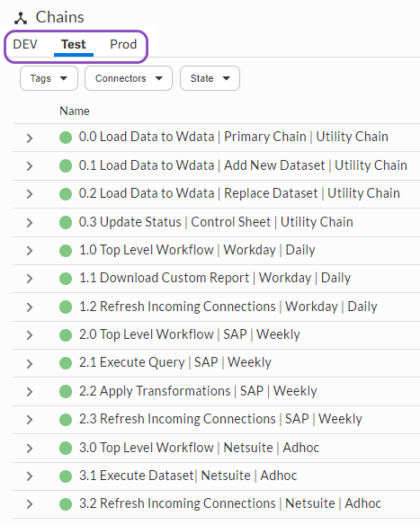Expand 2.3 Refresh Incoming Connections SAP row
The image size is (420, 525).
[30, 420]
